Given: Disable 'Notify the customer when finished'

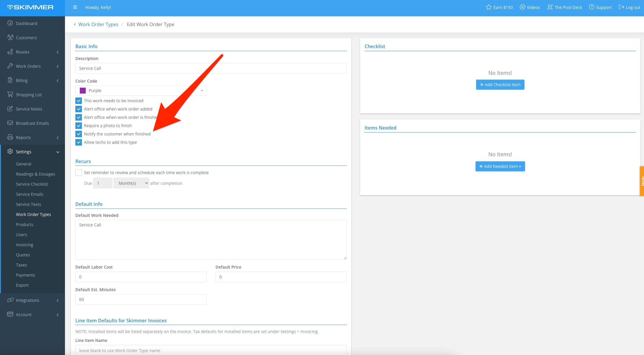Looking at the screenshot, I should pyautogui.click(x=79, y=134).
